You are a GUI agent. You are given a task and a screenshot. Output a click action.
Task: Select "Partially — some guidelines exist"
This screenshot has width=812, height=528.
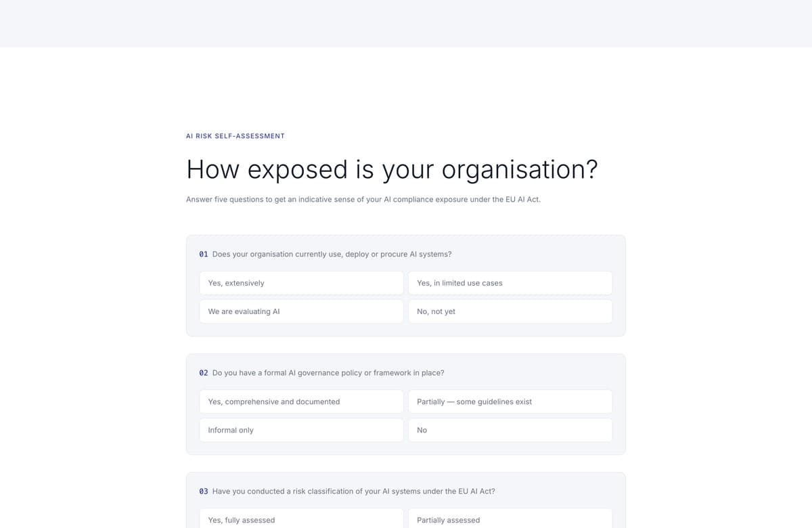point(510,401)
